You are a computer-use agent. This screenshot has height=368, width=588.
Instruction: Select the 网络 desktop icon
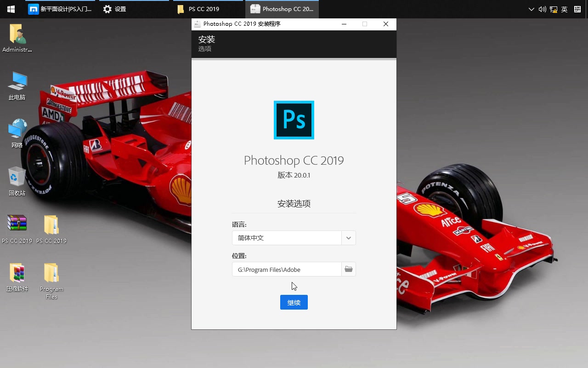17,134
